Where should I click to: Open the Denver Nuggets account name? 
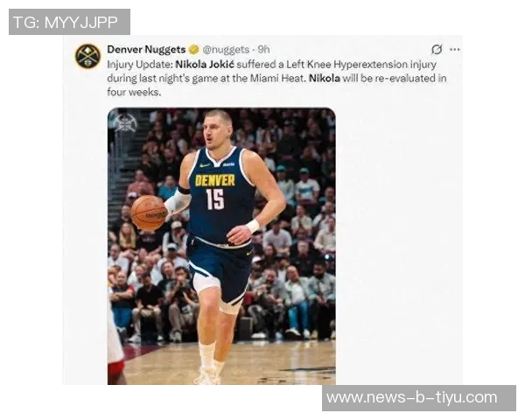tap(146, 50)
